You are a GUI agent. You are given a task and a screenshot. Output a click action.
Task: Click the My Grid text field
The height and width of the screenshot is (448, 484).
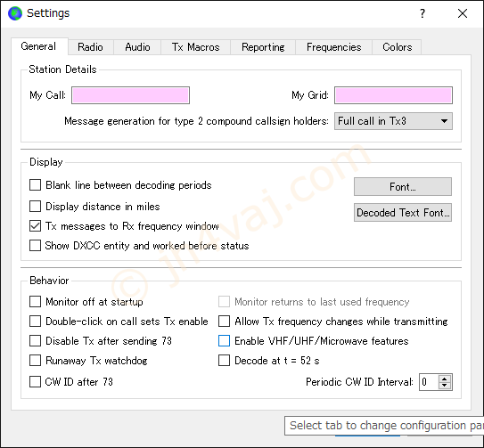393,95
